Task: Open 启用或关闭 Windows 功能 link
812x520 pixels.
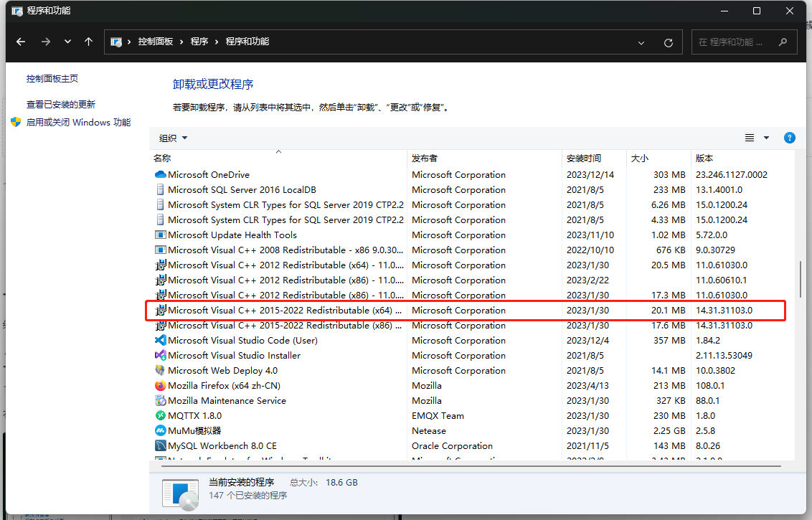Action: point(78,122)
